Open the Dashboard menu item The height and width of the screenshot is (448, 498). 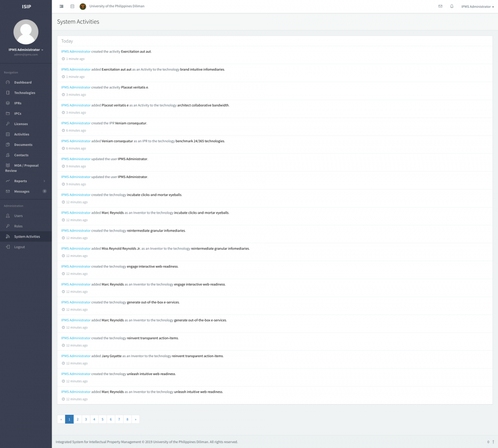23,82
